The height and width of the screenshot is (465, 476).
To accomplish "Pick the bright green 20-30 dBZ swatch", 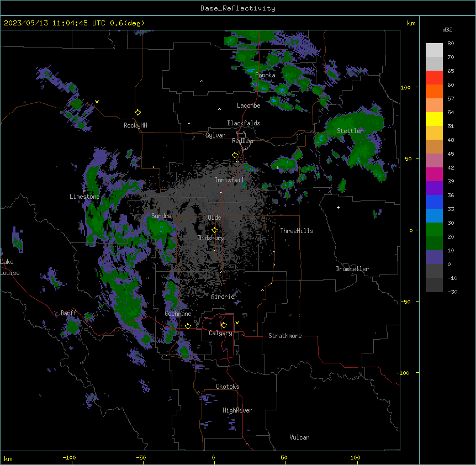I will pos(434,230).
